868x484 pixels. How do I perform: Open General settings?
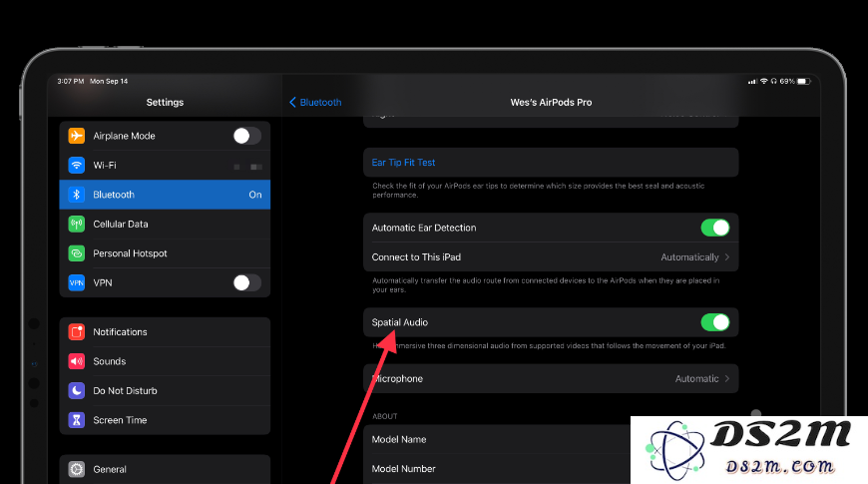pyautogui.click(x=165, y=469)
